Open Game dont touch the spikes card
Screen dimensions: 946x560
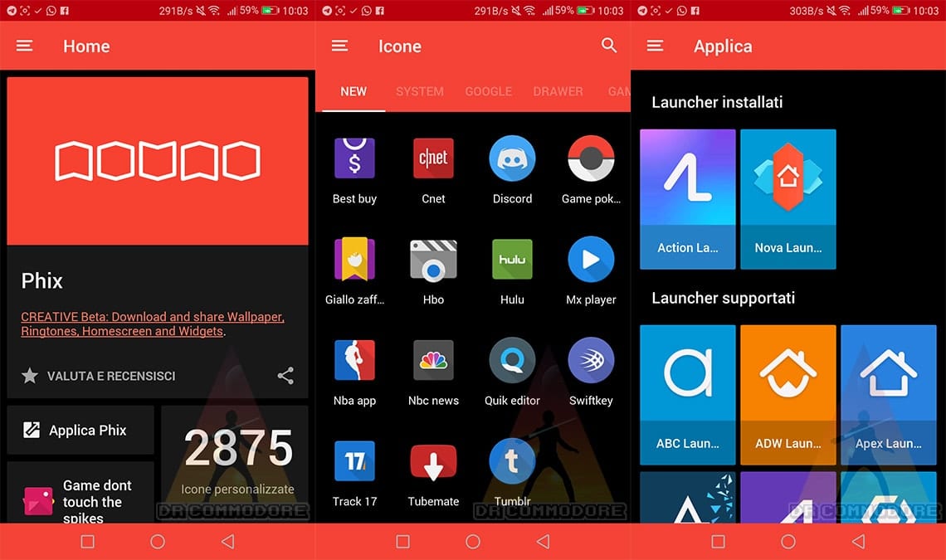[80, 493]
